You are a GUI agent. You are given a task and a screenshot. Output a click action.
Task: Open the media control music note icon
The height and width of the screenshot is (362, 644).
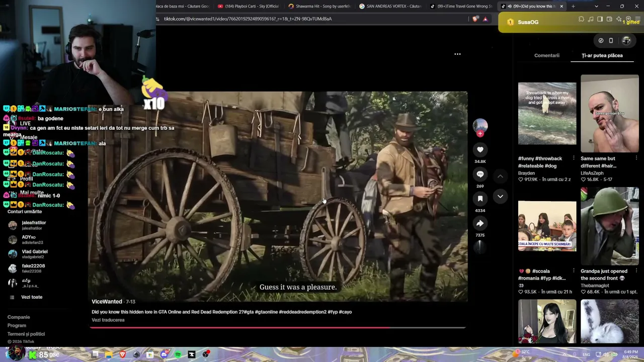[x=591, y=19]
